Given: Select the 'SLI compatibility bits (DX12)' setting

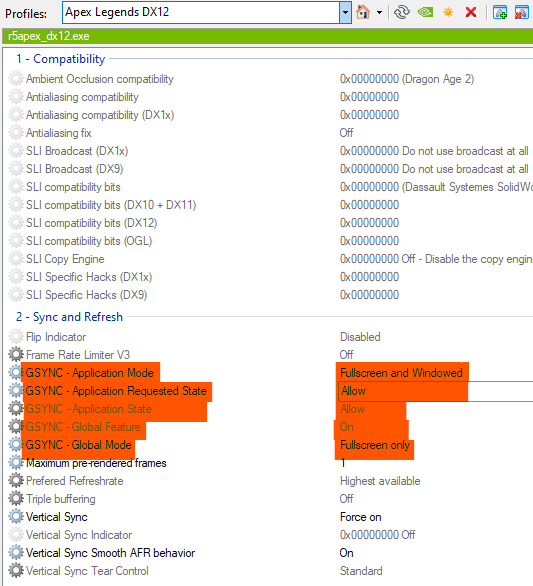Looking at the screenshot, I should [92, 223].
